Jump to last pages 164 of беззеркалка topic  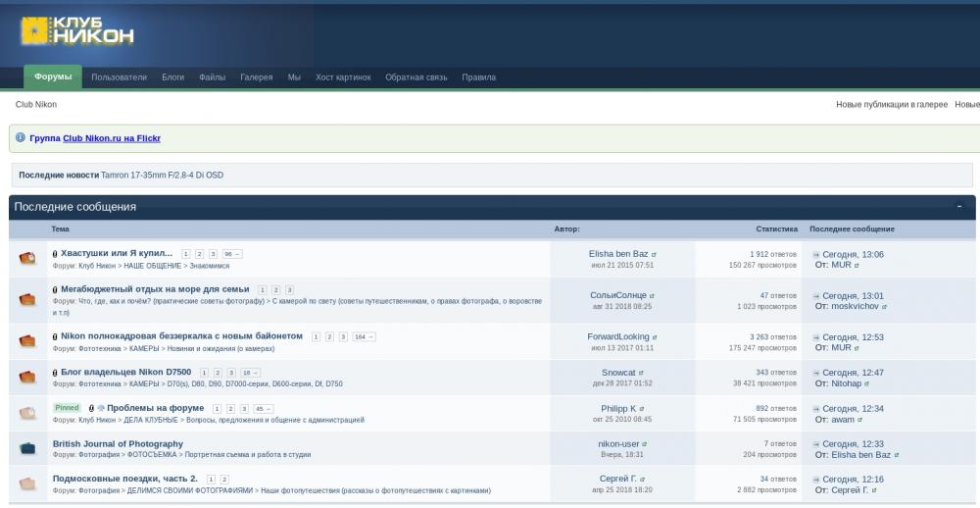pos(364,336)
